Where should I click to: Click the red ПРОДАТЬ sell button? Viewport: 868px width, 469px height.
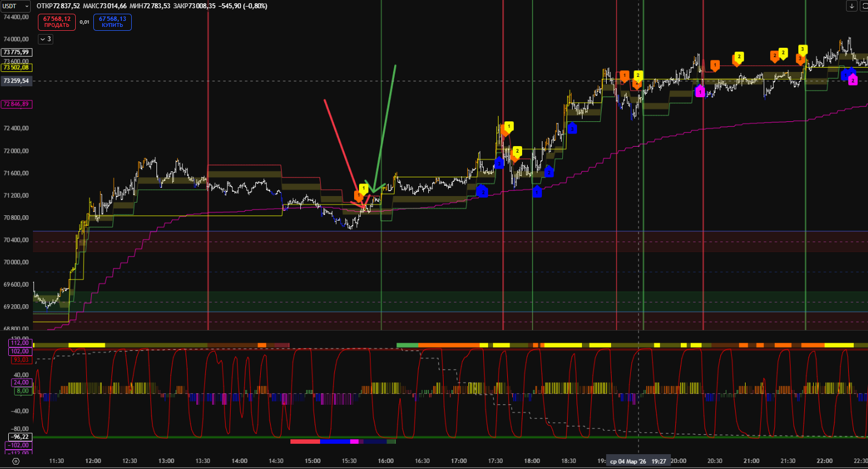tap(57, 22)
